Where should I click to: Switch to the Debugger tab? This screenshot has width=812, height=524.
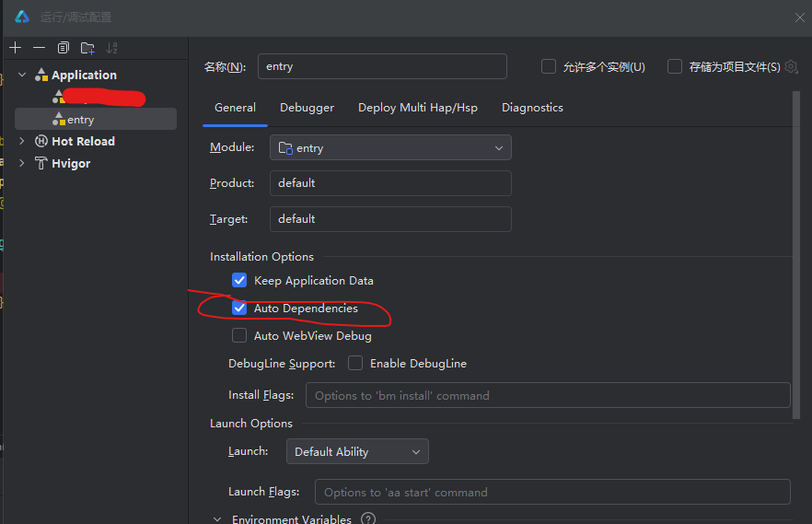tap(307, 108)
